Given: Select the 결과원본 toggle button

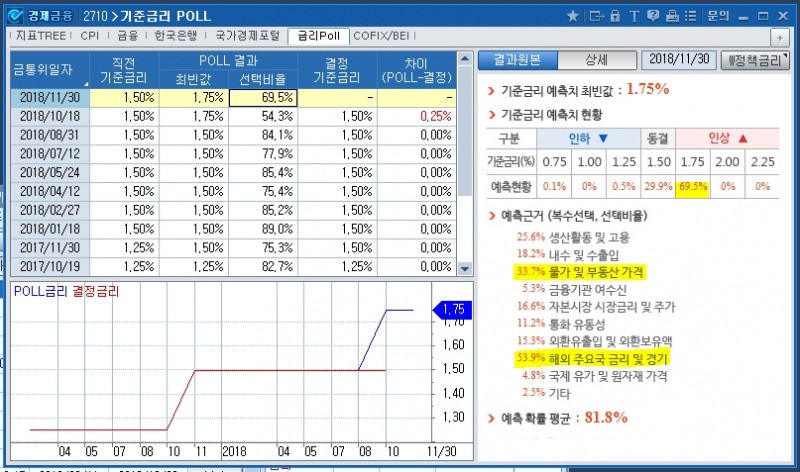Looking at the screenshot, I should 518,60.
